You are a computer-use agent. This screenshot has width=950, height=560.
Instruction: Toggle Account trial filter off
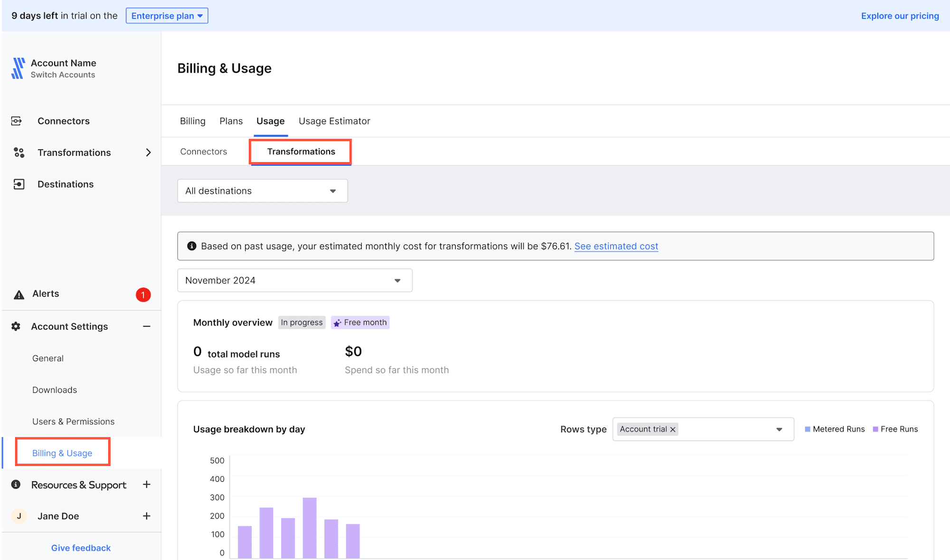[x=672, y=429]
